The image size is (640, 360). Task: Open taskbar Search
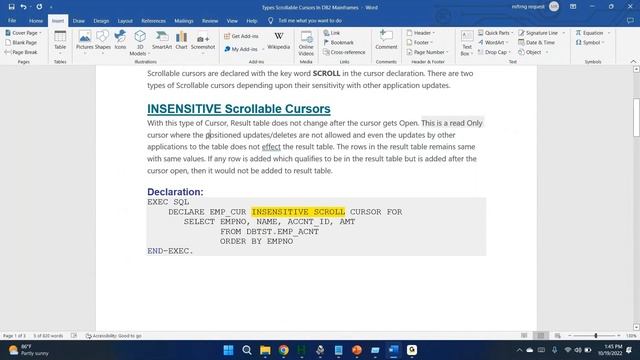coord(247,350)
